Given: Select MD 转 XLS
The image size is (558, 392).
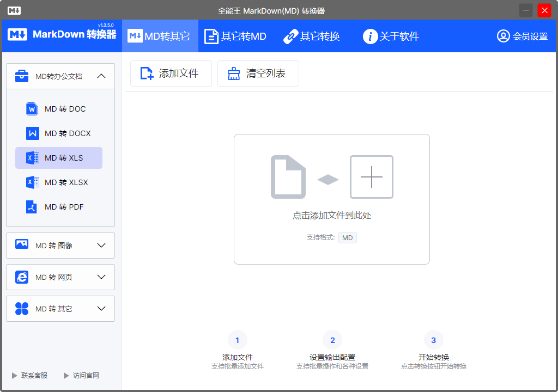Looking at the screenshot, I should [59, 158].
